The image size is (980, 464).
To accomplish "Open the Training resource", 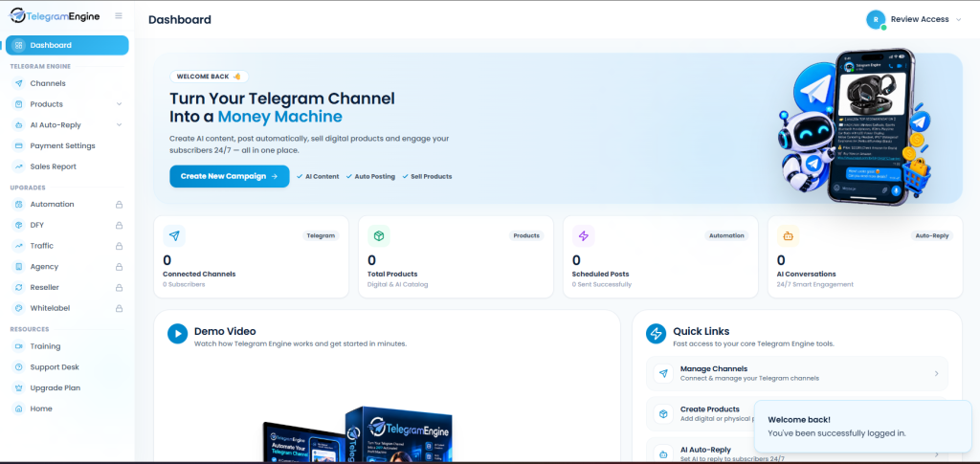I will pos(67,346).
